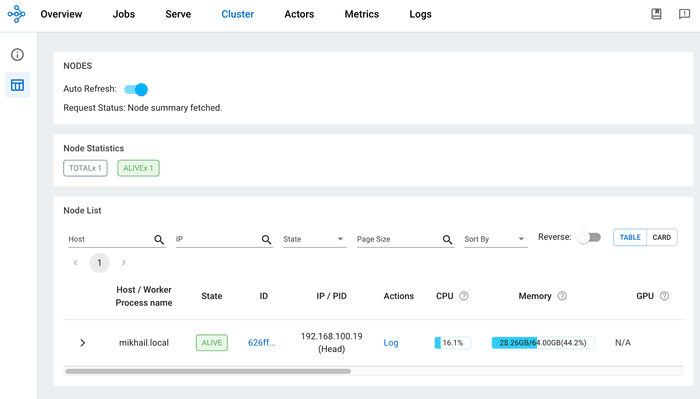Switch to CARD view
This screenshot has height=399, width=700.
[x=662, y=237]
